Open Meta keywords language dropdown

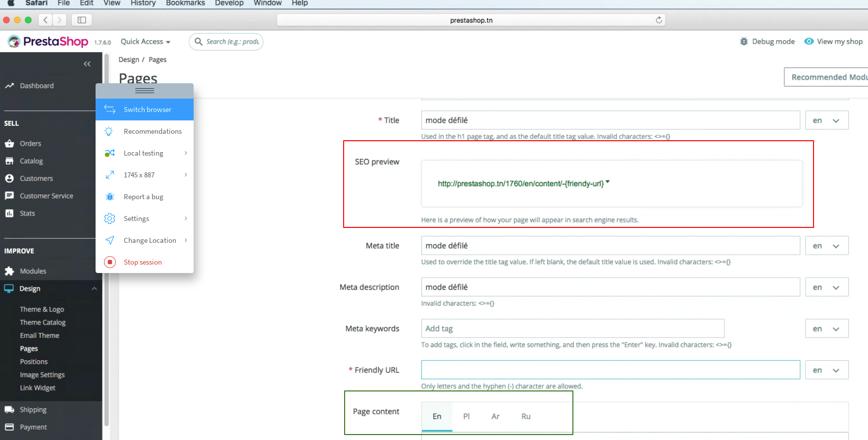827,329
